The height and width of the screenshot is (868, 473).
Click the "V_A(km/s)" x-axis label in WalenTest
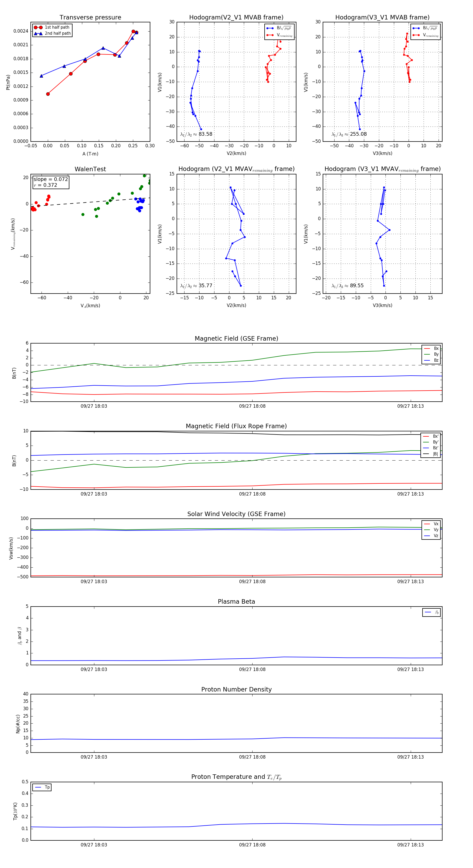[90, 306]
